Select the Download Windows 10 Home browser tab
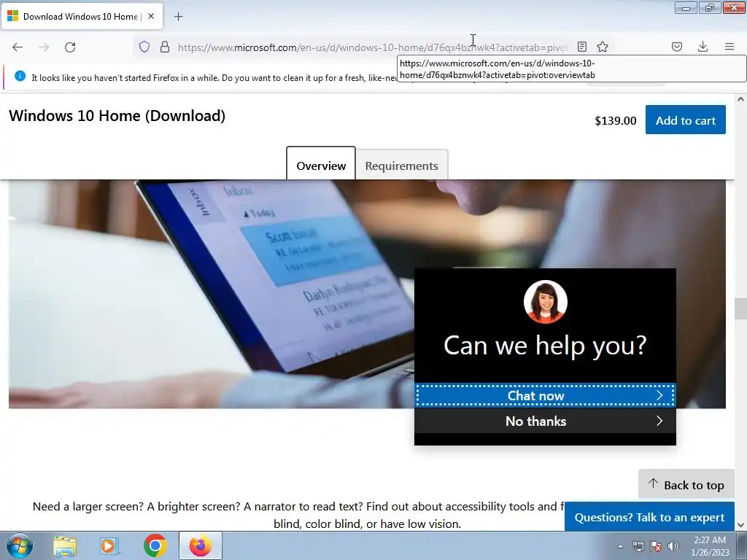Viewport: 747px width, 560px height. (82, 16)
